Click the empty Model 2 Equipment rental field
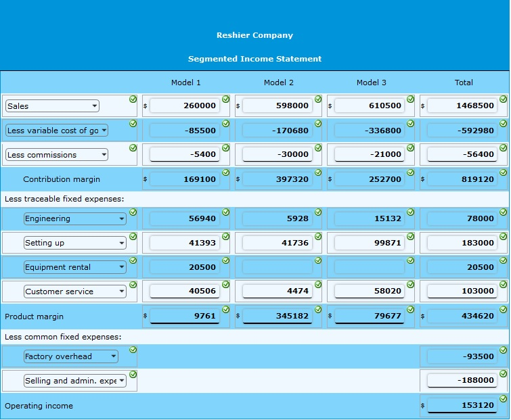The width and height of the screenshot is (511, 420). point(277,267)
